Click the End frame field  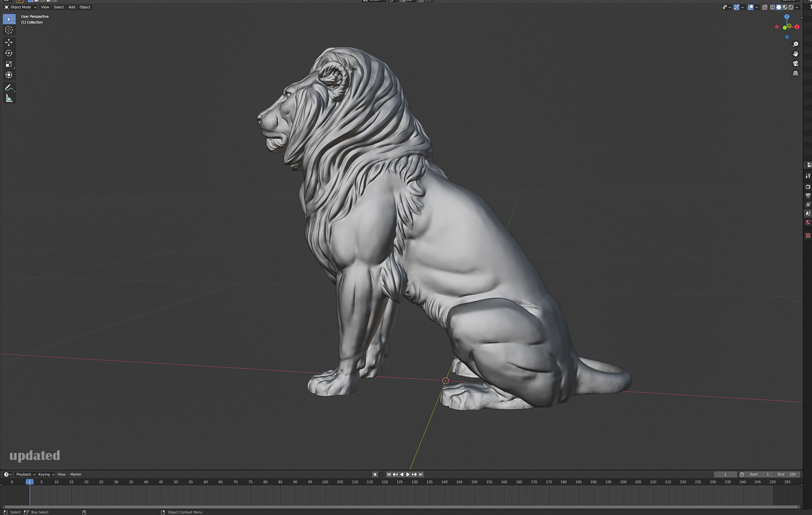pyautogui.click(x=787, y=474)
